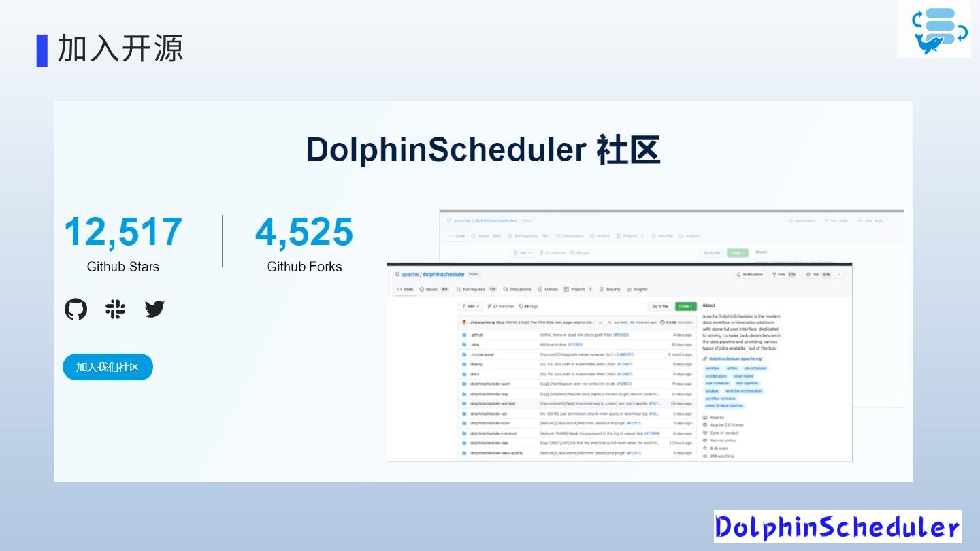980x551 pixels.
Task: Open the .github folder icon
Action: coord(464,335)
